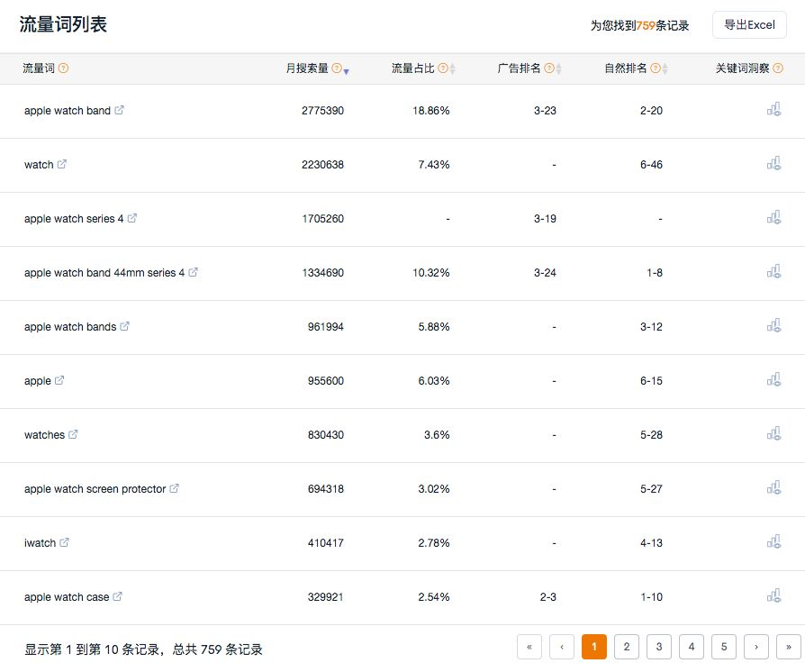The image size is (805, 672).
Task: Jump to last page button
Action: 788,647
